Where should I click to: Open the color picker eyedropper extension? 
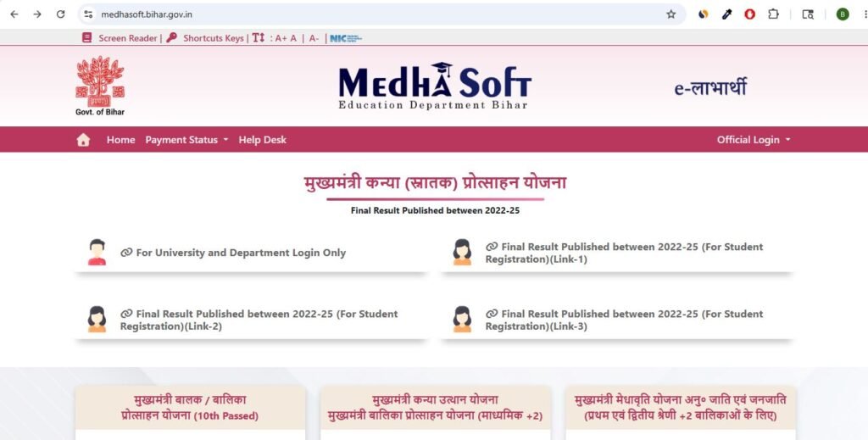point(726,14)
